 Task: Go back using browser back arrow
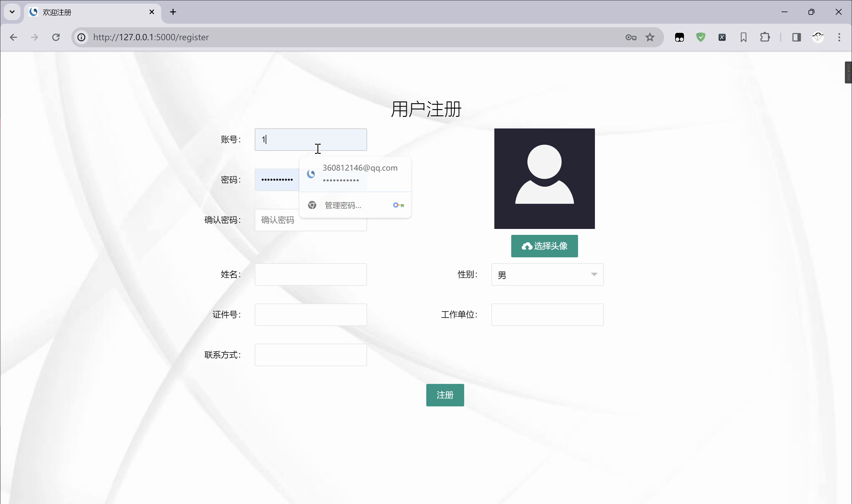coord(14,37)
